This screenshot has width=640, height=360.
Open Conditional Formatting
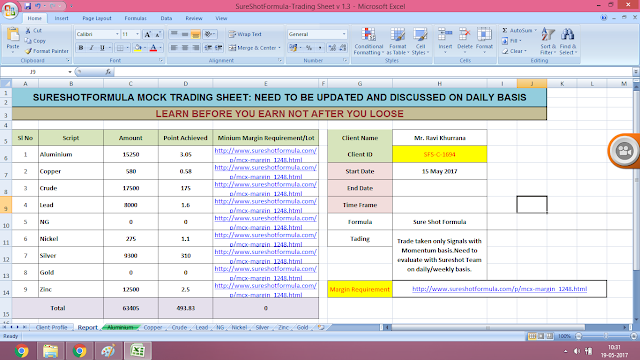click(369, 41)
